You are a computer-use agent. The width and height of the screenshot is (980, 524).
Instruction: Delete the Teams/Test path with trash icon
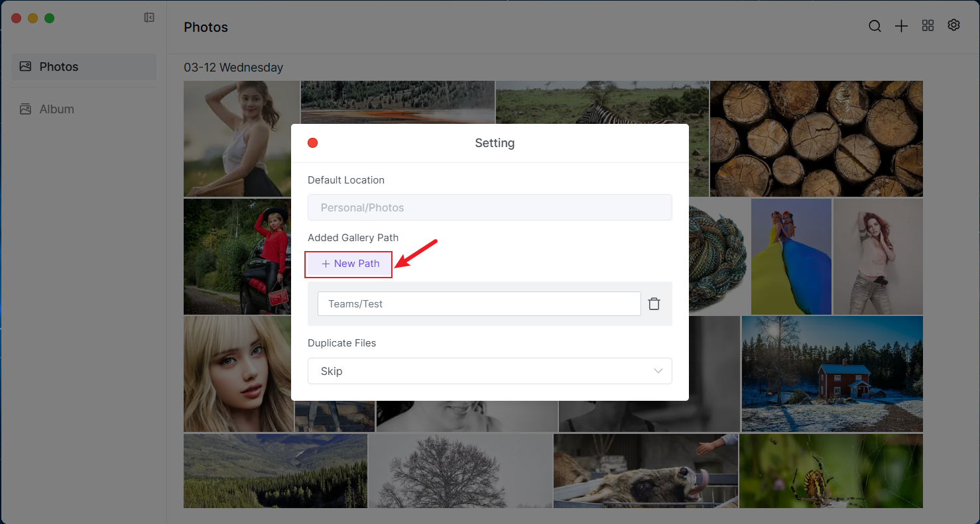tap(654, 304)
